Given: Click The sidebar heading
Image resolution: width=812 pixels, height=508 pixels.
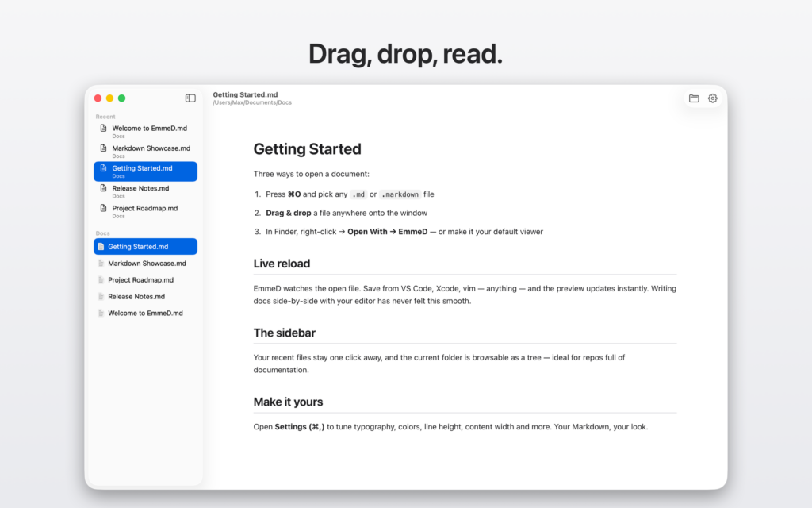Looking at the screenshot, I should pyautogui.click(x=285, y=333).
